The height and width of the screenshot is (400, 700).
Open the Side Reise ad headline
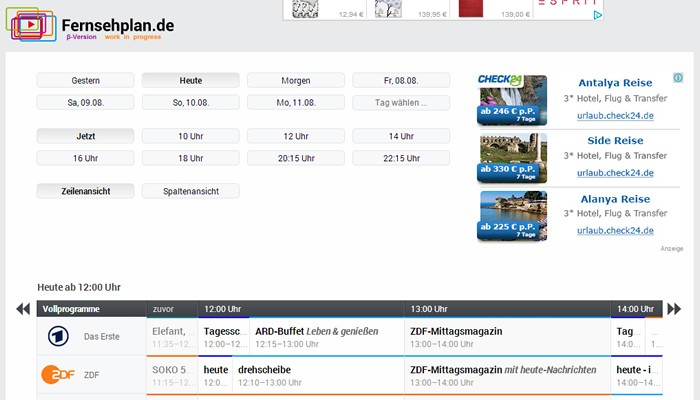pyautogui.click(x=615, y=140)
